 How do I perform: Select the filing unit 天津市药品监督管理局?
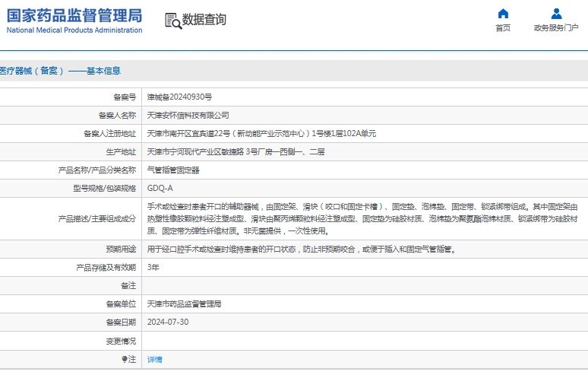coord(184,303)
